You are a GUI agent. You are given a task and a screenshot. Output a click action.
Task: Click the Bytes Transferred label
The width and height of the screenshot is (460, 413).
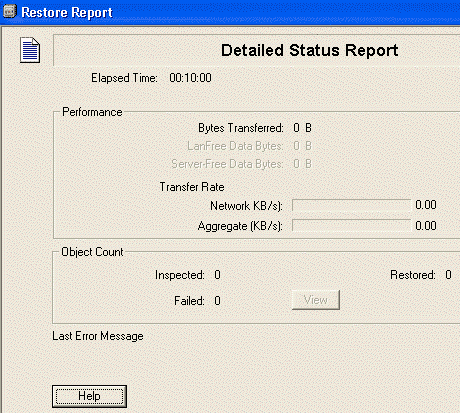(241, 128)
